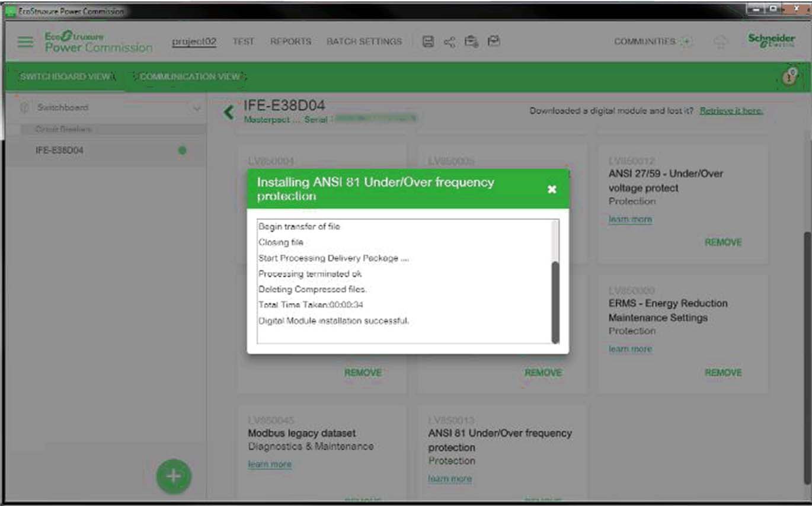Open the hamburger main menu
Screen dimensions: 812x506
pos(25,42)
